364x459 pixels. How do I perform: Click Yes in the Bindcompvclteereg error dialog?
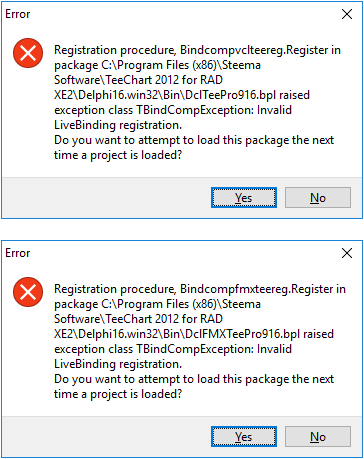(x=244, y=198)
